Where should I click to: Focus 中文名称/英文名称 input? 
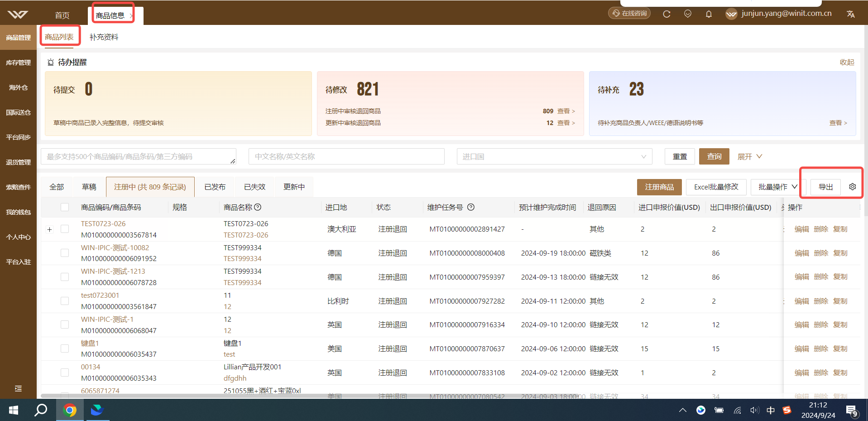[x=346, y=156]
